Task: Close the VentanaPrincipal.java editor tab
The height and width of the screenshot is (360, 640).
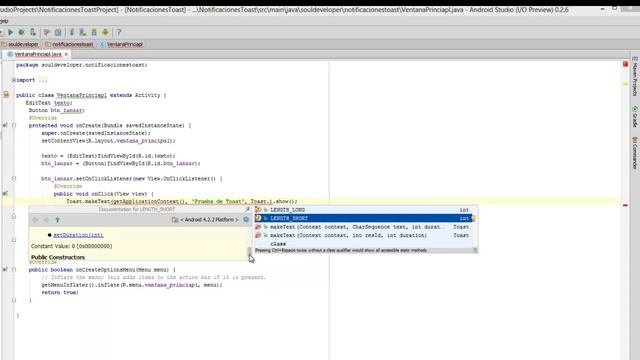Action: point(66,54)
